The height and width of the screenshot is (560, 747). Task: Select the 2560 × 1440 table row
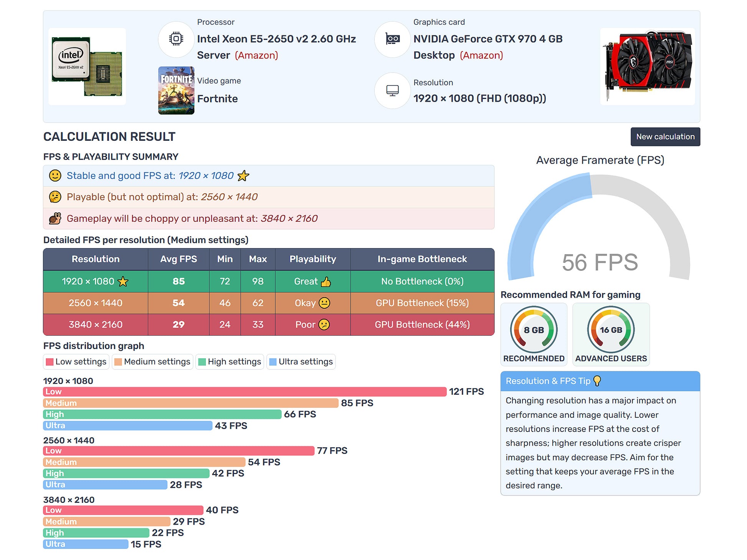click(x=268, y=303)
